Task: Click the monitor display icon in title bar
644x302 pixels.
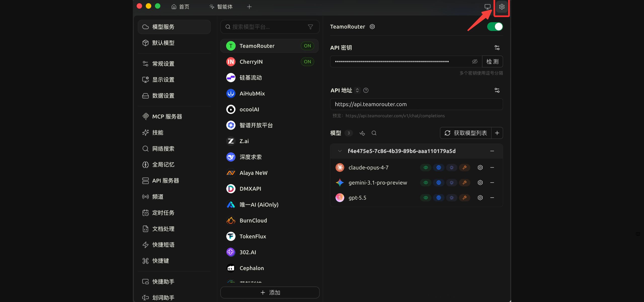Action: coord(488,7)
